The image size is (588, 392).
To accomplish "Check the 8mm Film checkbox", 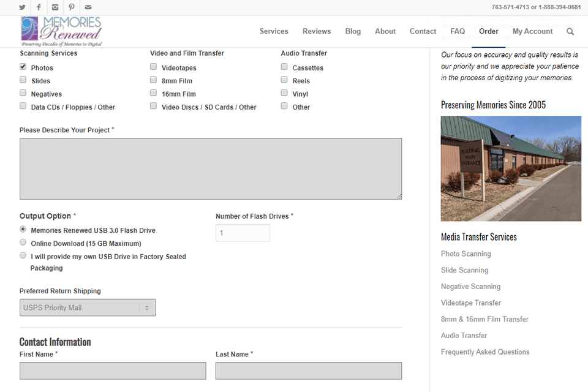I will point(153,80).
